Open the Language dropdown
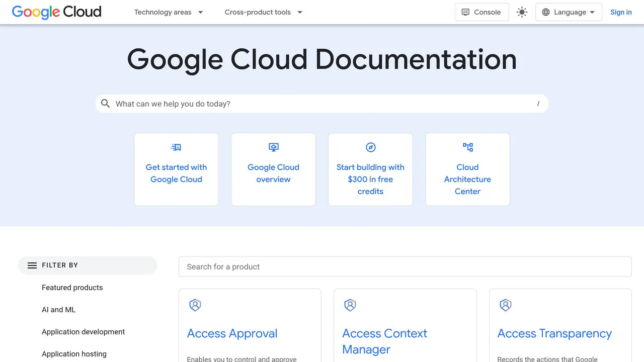 tap(569, 12)
